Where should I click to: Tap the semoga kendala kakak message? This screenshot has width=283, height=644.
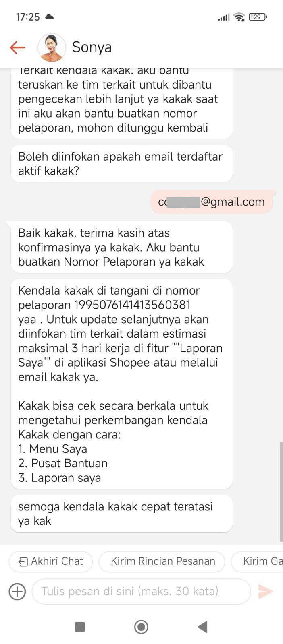[121, 514]
